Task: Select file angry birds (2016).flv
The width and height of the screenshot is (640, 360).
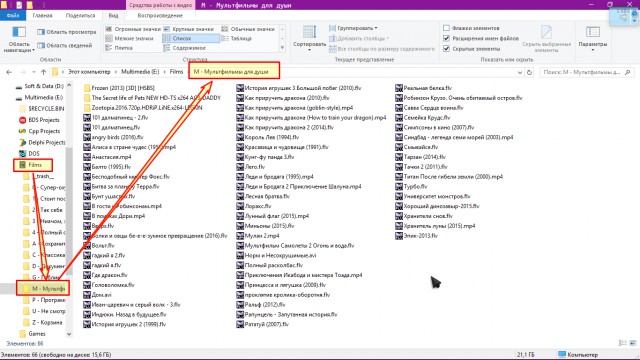Action: coord(113,137)
